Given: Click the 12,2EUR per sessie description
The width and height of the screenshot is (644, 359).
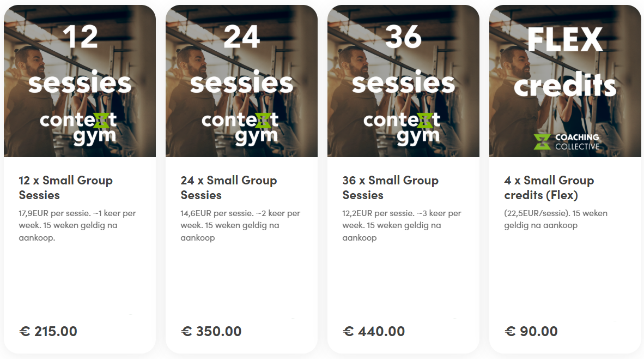Looking at the screenshot, I should (402, 225).
